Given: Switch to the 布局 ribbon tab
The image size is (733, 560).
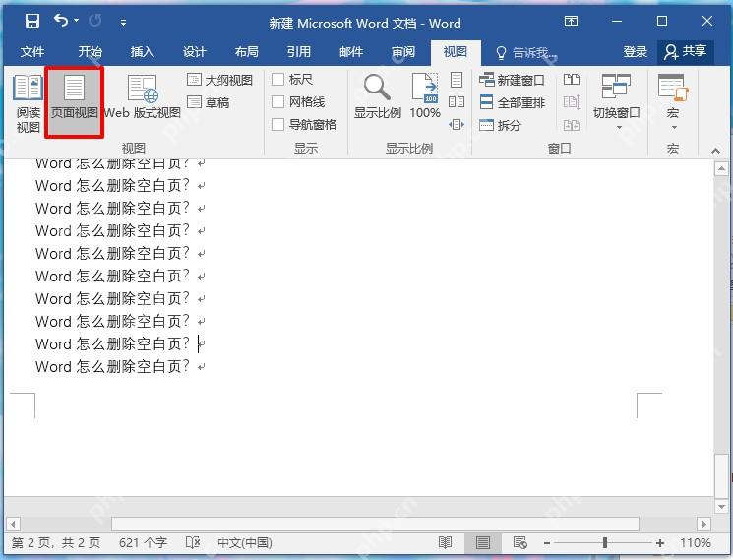Looking at the screenshot, I should 247,52.
